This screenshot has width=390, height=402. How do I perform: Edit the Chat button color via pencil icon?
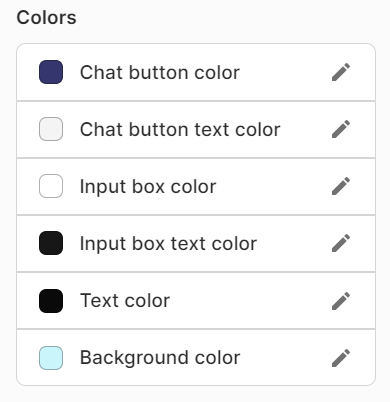[x=341, y=72]
